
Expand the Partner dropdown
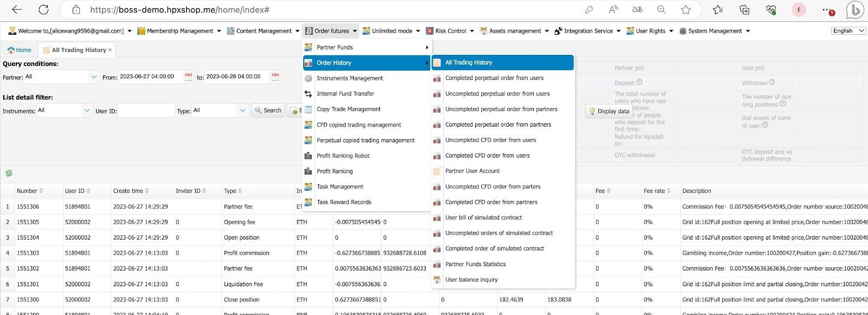pos(94,77)
